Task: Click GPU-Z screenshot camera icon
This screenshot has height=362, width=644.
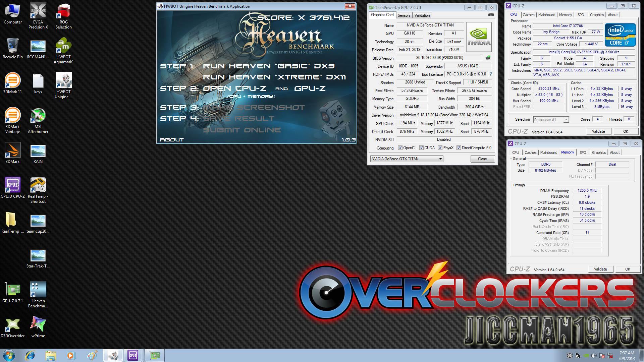Action: [491, 15]
